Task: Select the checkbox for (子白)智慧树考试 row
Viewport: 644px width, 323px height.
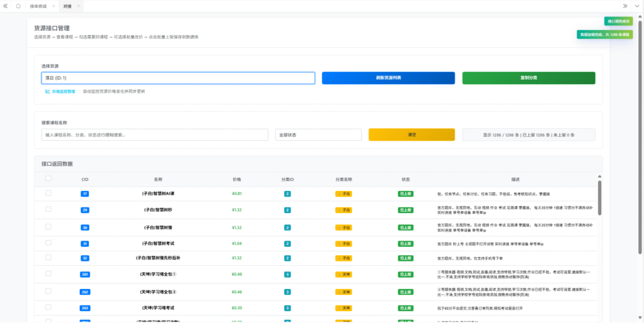Action: coord(48,243)
